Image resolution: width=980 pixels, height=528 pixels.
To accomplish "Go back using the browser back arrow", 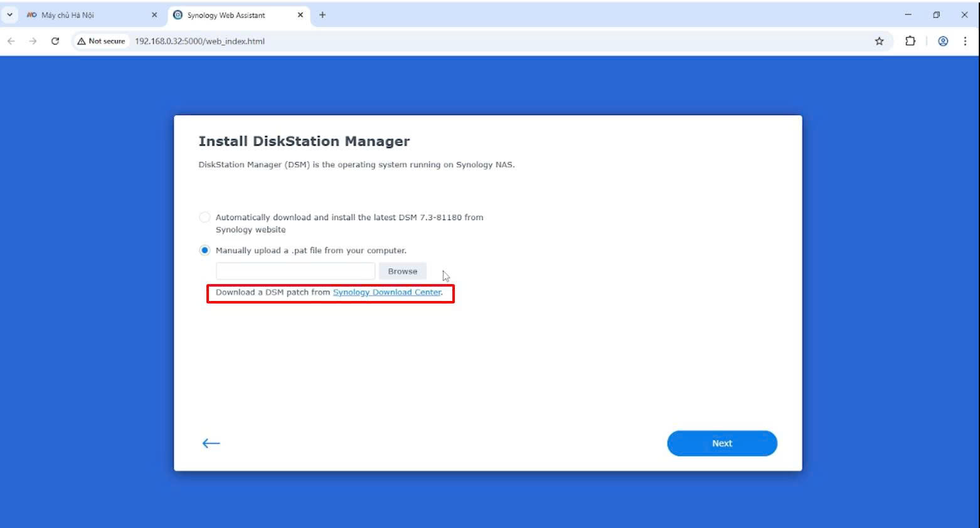I will tap(11, 41).
